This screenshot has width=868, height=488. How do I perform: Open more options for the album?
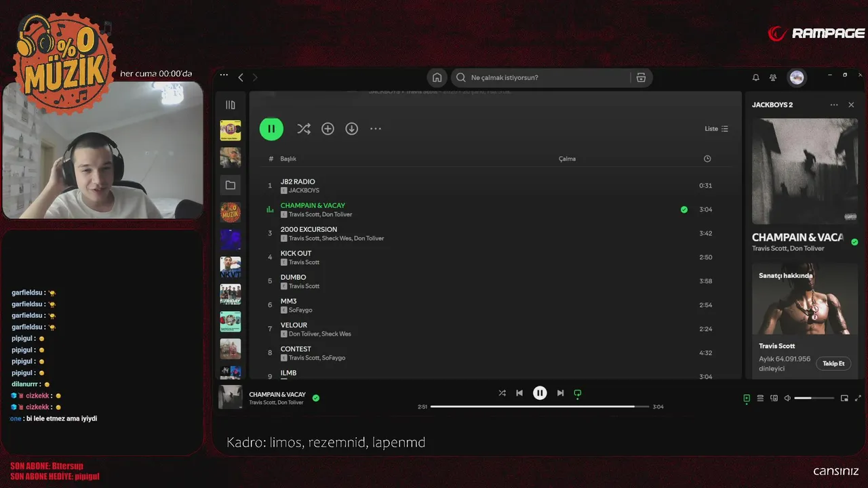pos(376,129)
